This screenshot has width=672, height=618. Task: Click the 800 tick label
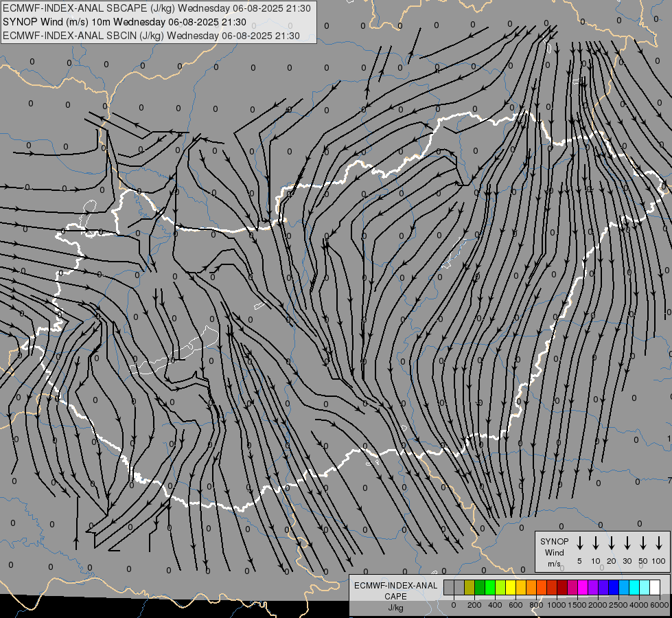click(536, 605)
